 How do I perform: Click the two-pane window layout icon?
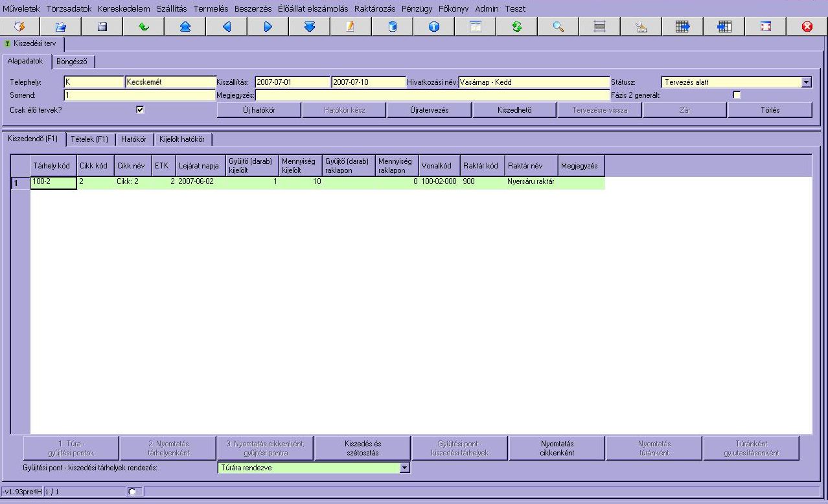pyautogui.click(x=476, y=27)
